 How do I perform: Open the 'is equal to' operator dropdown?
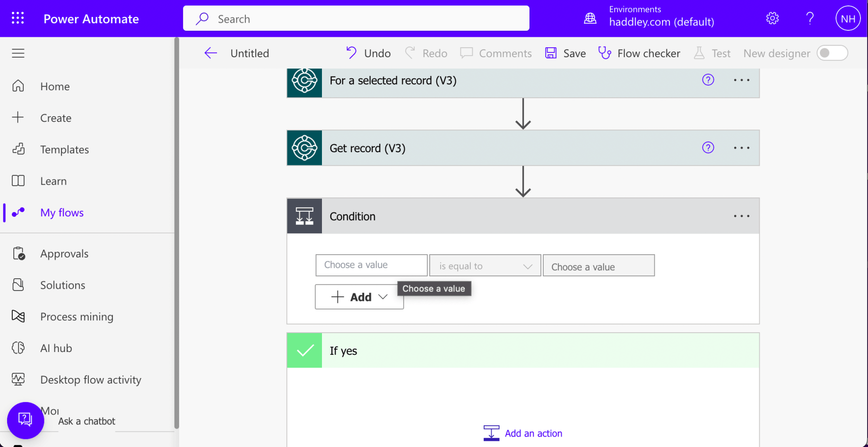485,266
